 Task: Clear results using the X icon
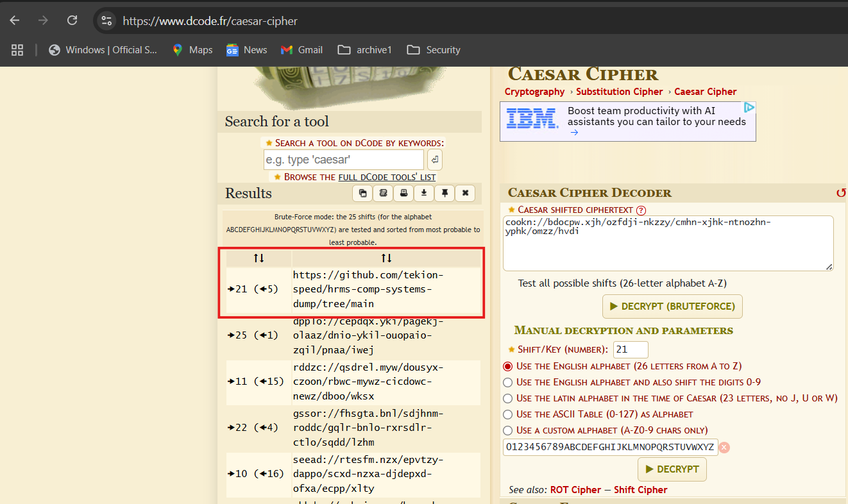pos(465,193)
